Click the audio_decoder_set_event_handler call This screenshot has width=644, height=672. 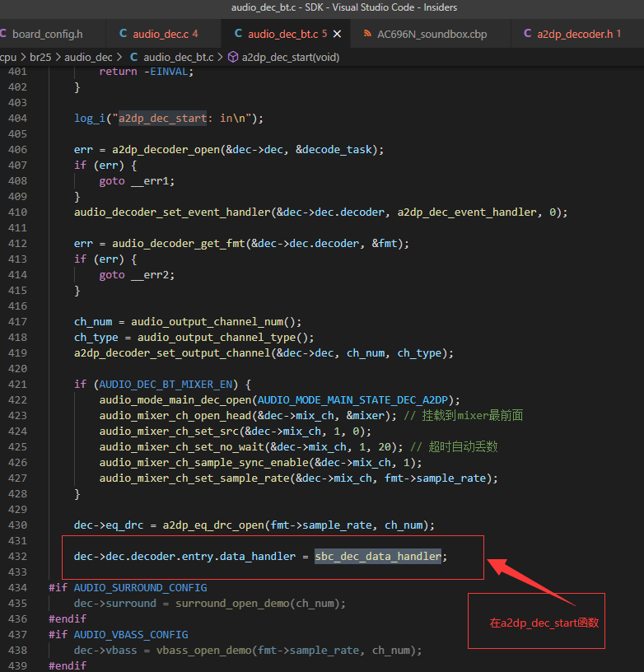172,212
